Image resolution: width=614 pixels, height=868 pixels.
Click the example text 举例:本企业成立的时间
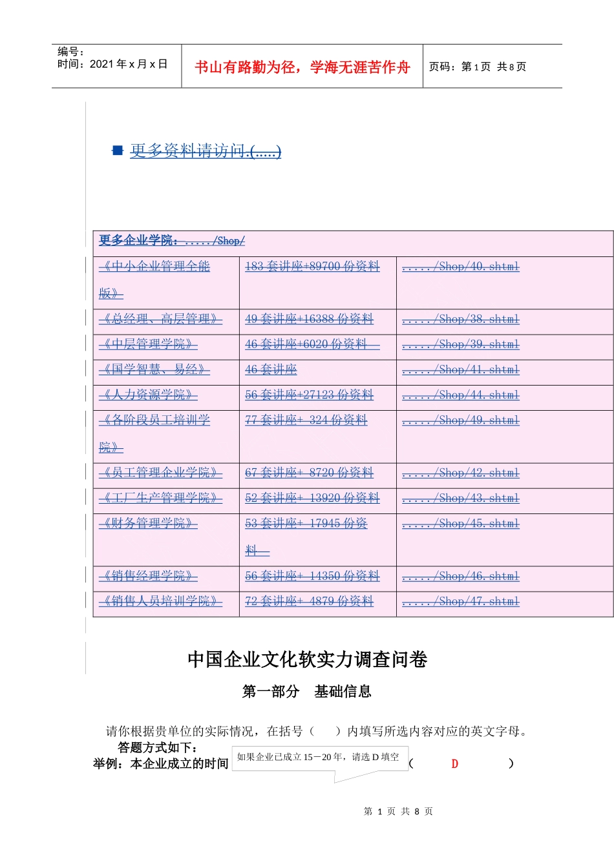161,763
